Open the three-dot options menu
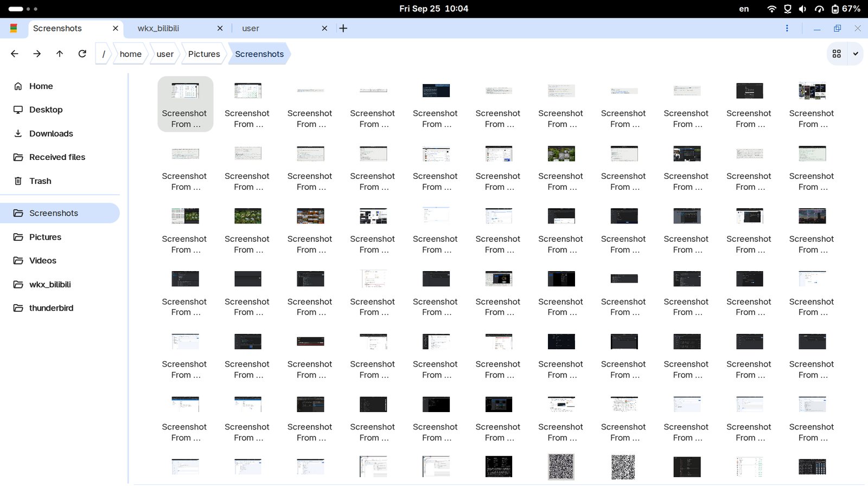 point(787,28)
